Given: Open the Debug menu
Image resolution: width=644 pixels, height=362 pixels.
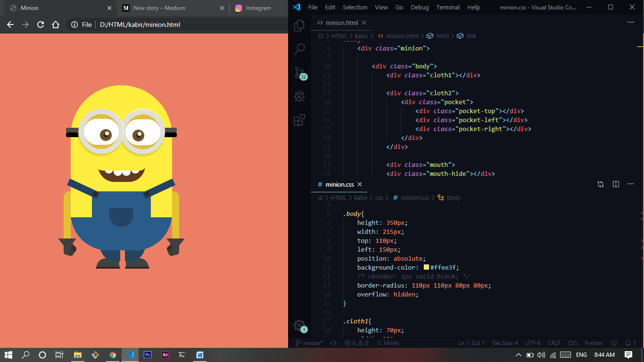Looking at the screenshot, I should pos(420,8).
